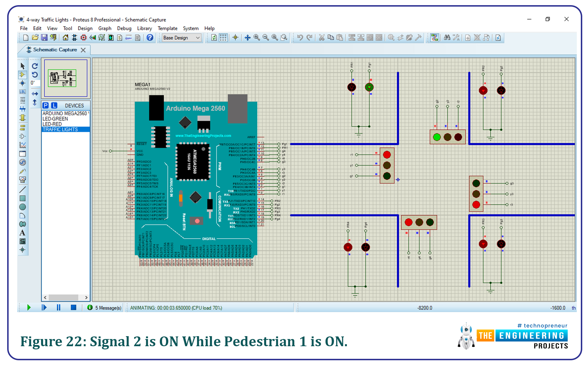Rotate clockwise with the rotation icon
This screenshot has width=588, height=368.
point(35,66)
